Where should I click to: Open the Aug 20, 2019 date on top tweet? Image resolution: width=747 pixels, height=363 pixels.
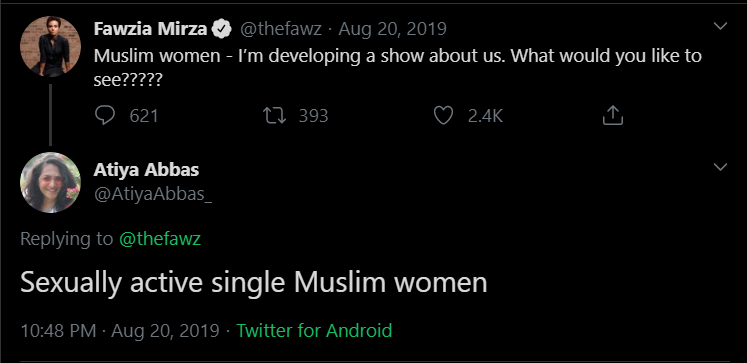393,30
